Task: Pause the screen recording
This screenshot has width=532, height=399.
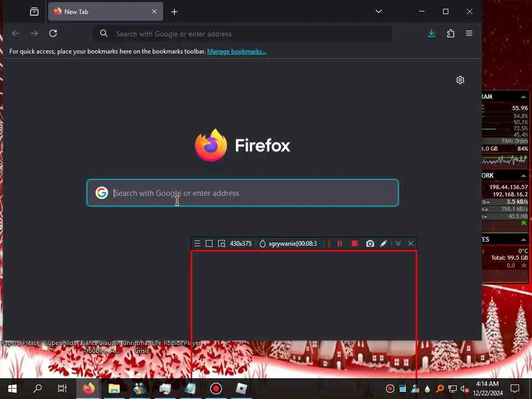Action: pyautogui.click(x=340, y=244)
